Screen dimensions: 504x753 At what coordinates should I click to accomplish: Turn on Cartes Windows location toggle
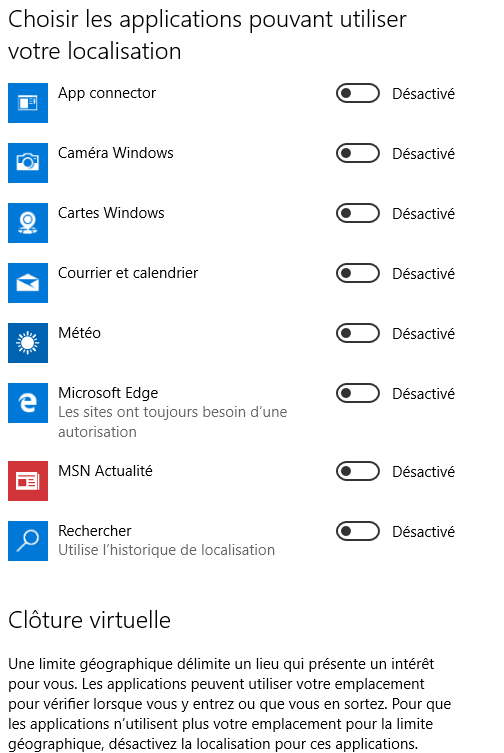click(x=357, y=213)
